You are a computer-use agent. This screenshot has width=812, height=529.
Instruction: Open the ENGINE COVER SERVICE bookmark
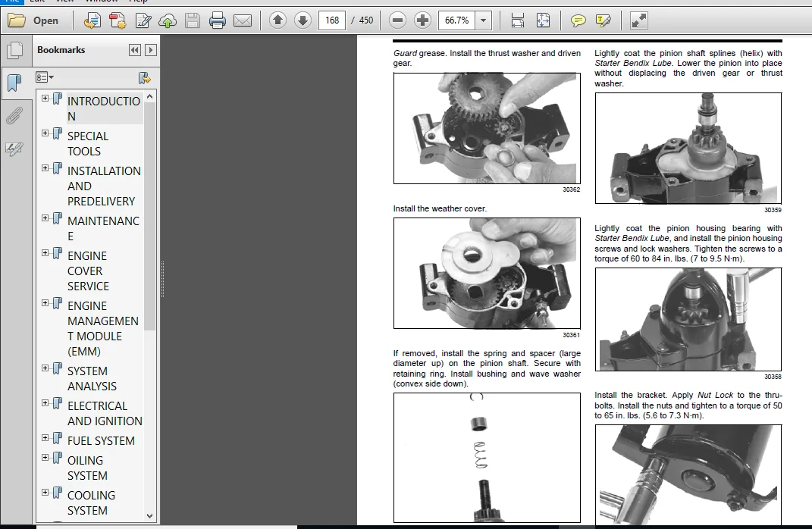click(88, 271)
